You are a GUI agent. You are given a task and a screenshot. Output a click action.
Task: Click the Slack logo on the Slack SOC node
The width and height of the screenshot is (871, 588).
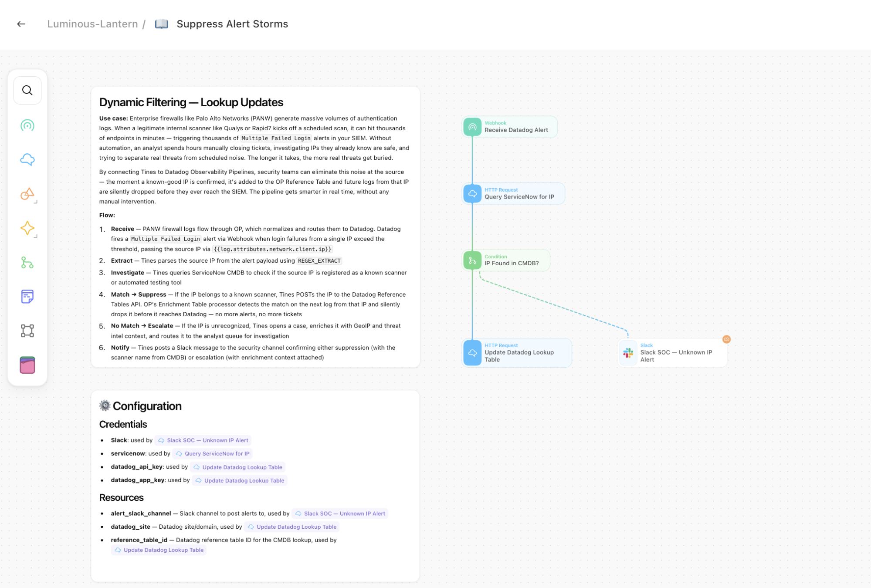[628, 353]
